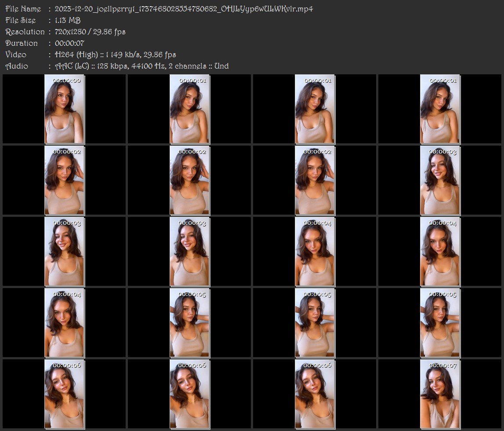Select the second 00:00:01 frame thumbnail
This screenshot has width=504, height=431.
[x=315, y=109]
